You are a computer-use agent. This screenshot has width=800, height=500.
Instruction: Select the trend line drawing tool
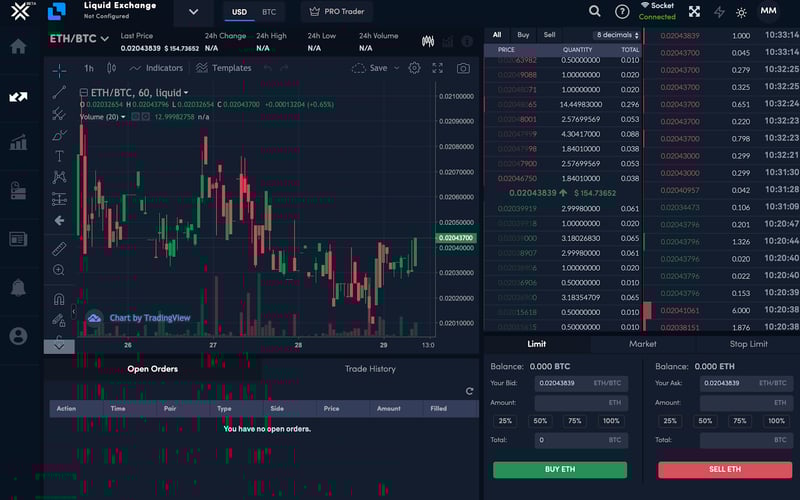tap(59, 92)
